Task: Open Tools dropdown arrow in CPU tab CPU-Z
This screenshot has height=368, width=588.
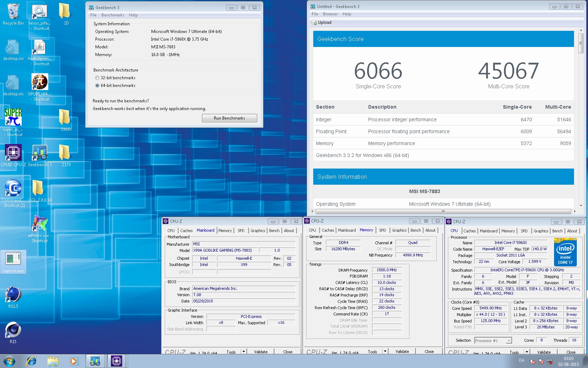Action: [x=527, y=352]
